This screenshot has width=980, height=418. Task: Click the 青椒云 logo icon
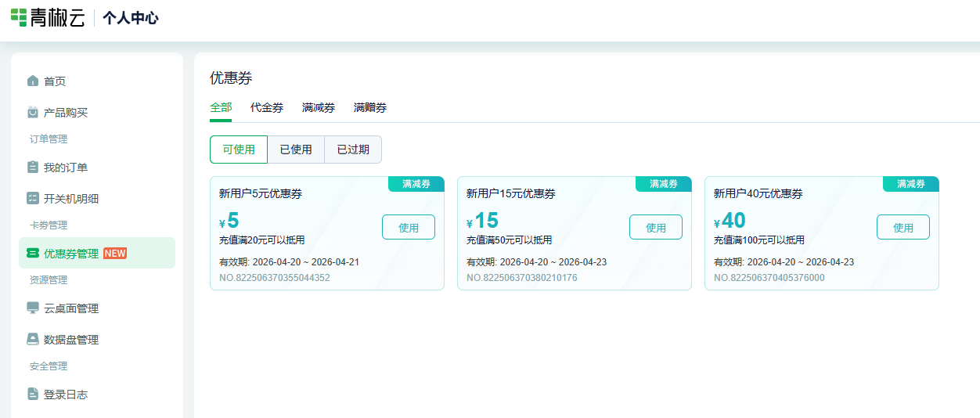19,17
